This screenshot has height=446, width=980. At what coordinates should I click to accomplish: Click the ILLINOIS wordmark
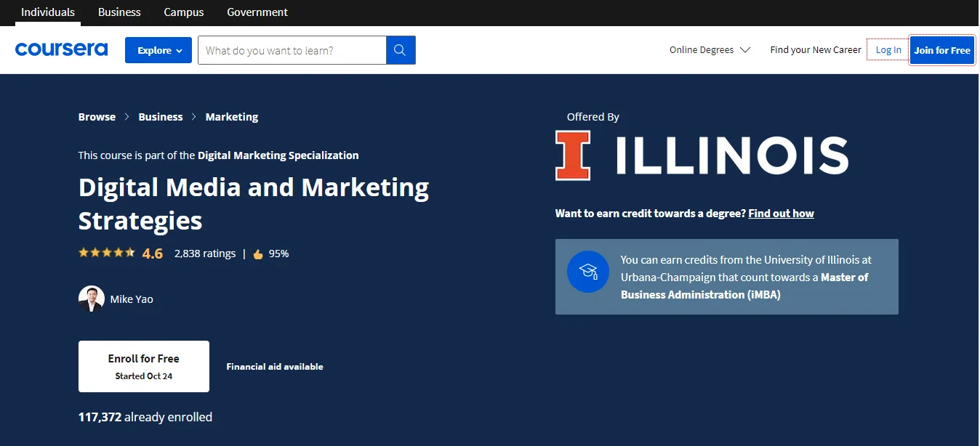click(x=732, y=155)
